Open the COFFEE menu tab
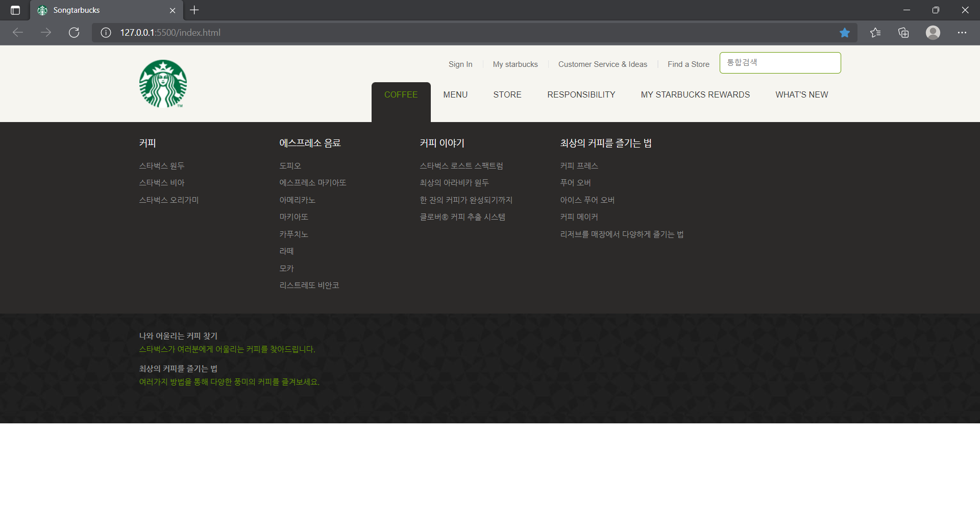The height and width of the screenshot is (526, 980). click(x=401, y=95)
